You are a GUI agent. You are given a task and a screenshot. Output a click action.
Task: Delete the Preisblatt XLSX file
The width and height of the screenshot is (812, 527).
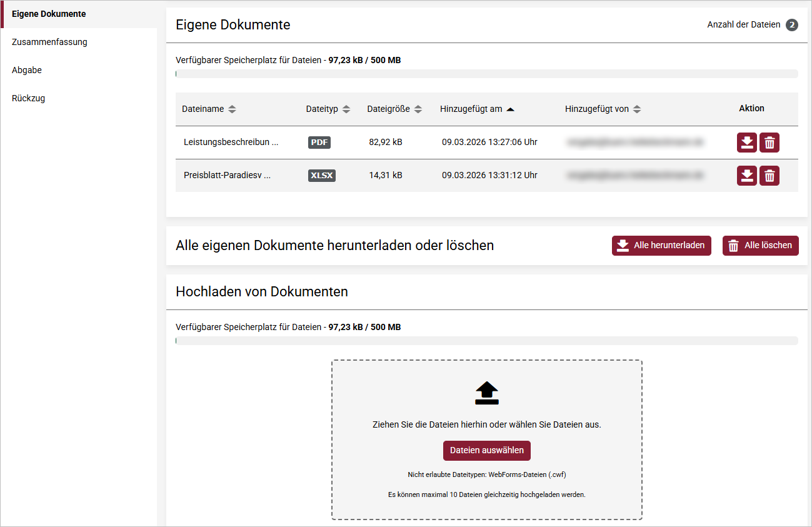pos(769,176)
